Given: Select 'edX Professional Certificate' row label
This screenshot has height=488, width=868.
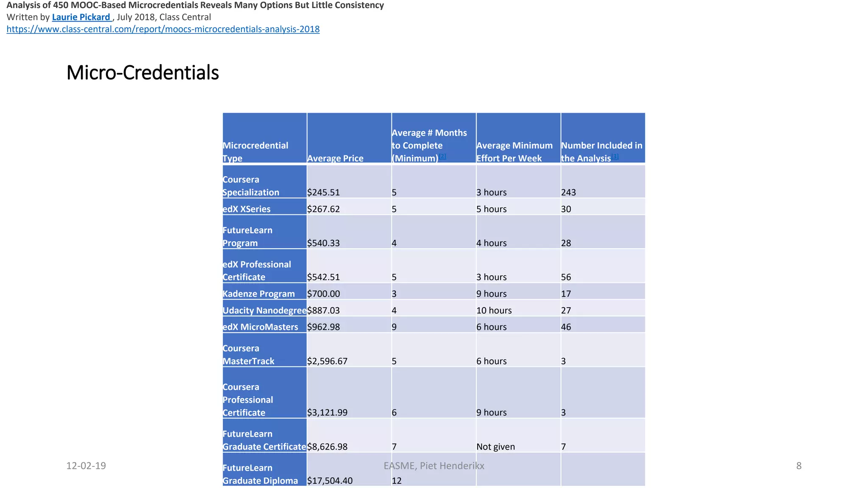Looking at the screenshot, I should pyautogui.click(x=264, y=266).
